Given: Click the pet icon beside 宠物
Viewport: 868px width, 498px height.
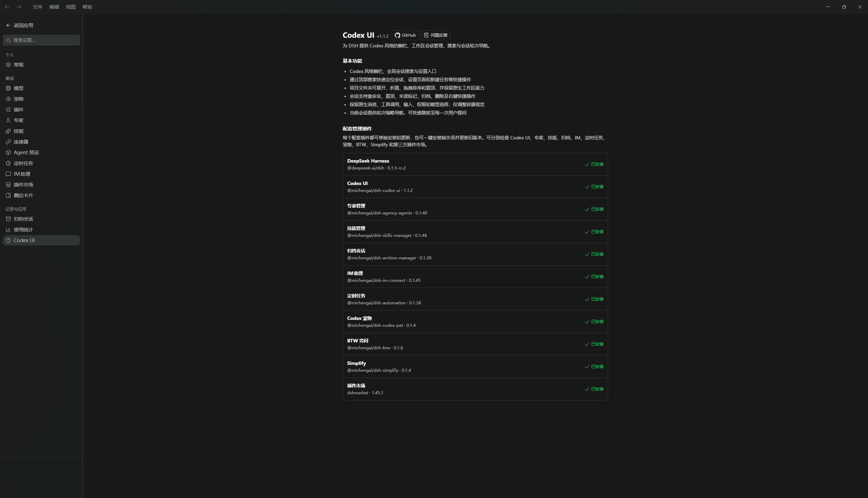Looking at the screenshot, I should [8, 99].
